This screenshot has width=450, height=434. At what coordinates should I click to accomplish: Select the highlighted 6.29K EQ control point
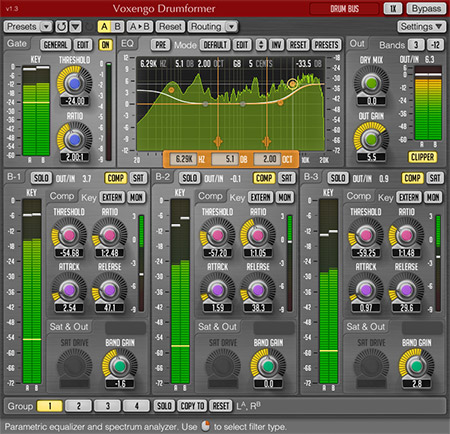(293, 84)
